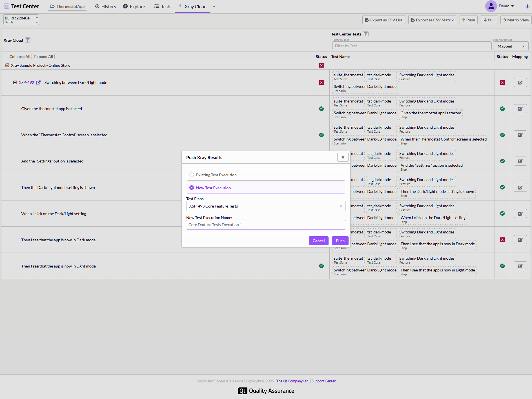This screenshot has height=399, width=532.
Task: Open the Xray Cloud tab chevron menu
Action: [214, 6]
